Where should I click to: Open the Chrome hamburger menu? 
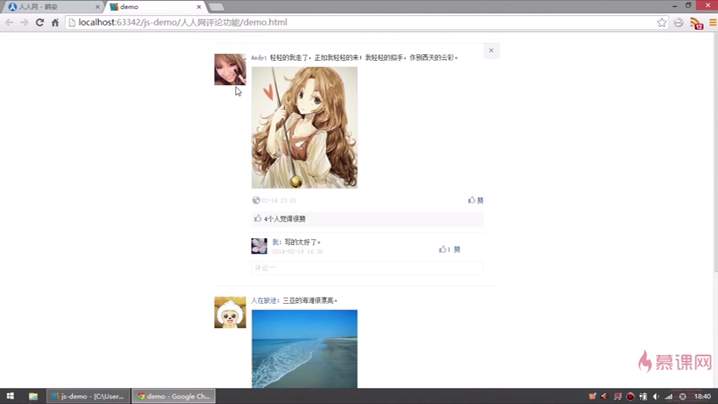coord(713,22)
